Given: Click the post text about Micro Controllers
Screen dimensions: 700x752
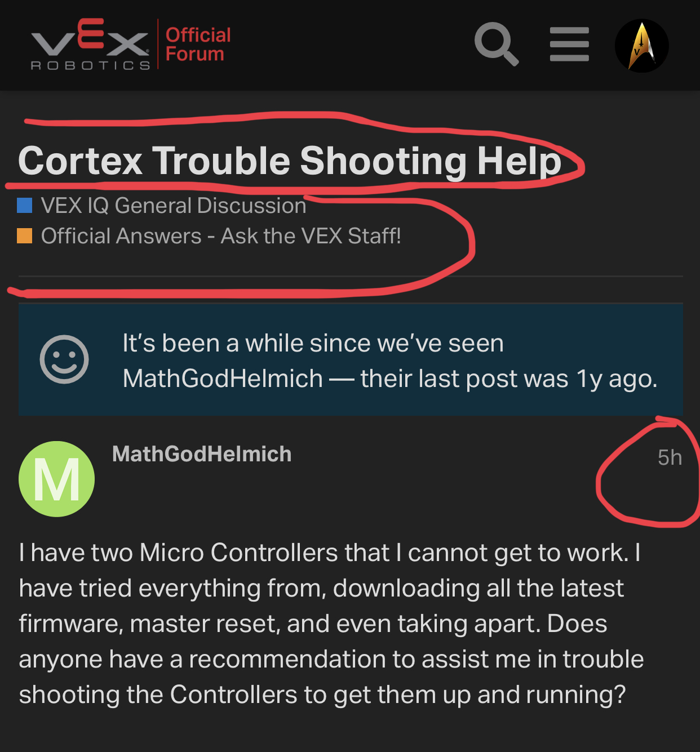Looking at the screenshot, I should tap(331, 624).
